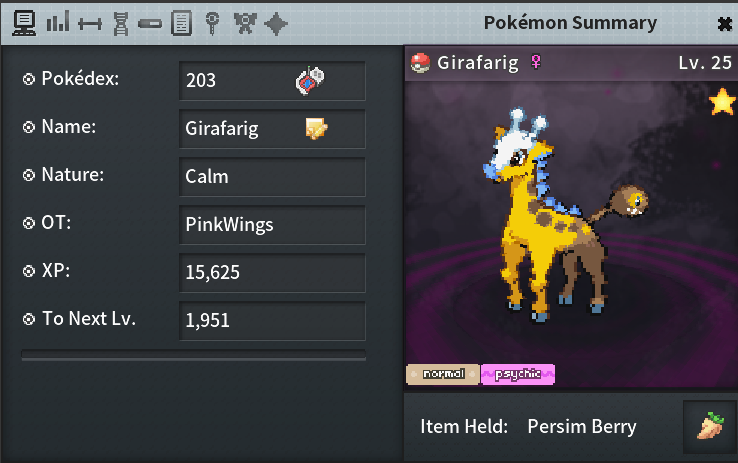Screen dimensions: 738x463
Task: Open the ribbon medal icon tab
Action: pos(245,23)
